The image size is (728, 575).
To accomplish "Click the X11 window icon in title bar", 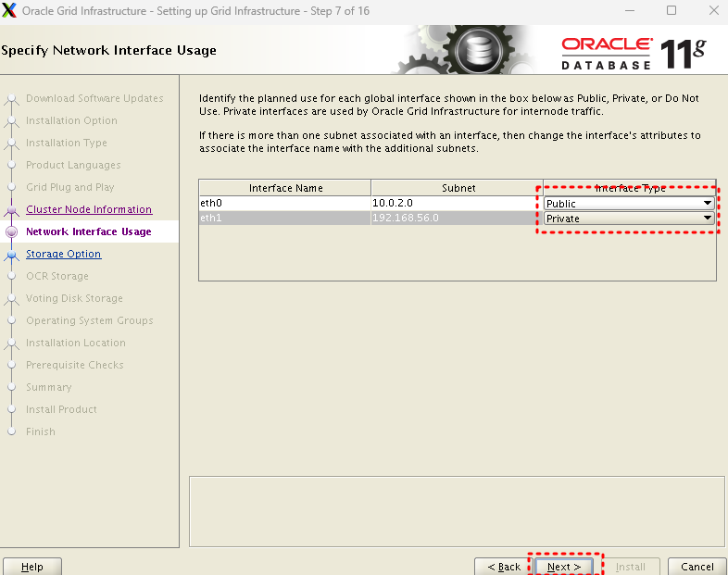I will pos(9,10).
